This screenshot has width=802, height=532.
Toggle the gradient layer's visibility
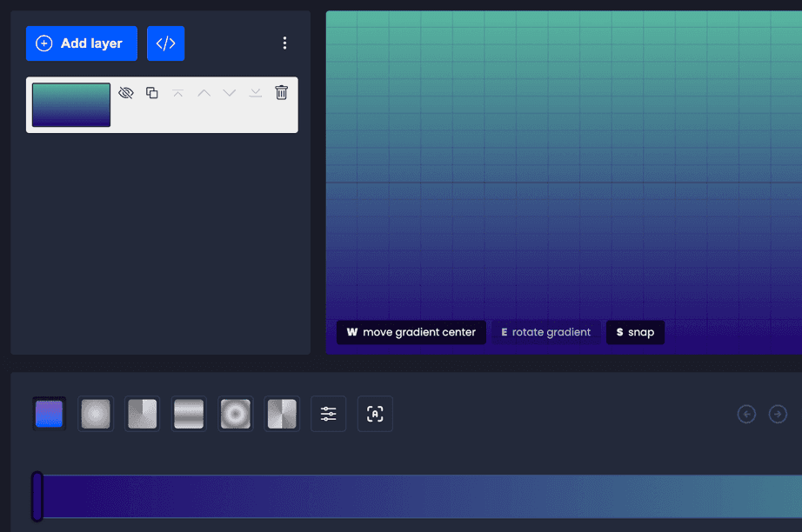pyautogui.click(x=126, y=92)
